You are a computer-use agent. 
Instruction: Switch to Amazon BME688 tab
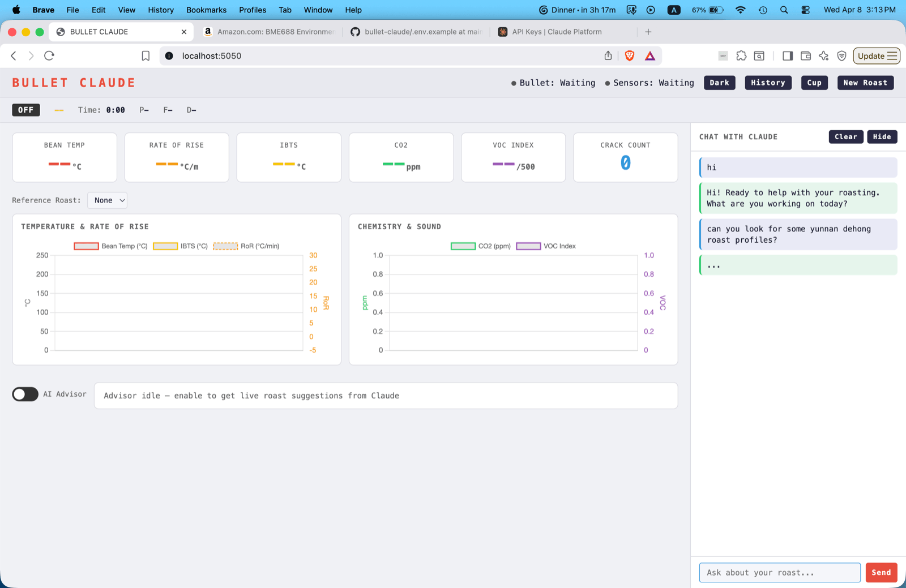tap(269, 32)
